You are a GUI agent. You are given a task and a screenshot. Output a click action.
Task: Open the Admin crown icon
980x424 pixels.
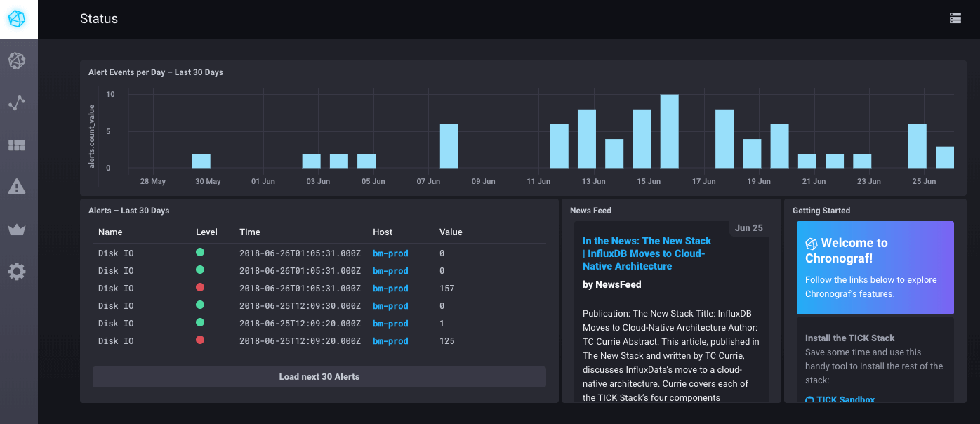click(17, 230)
